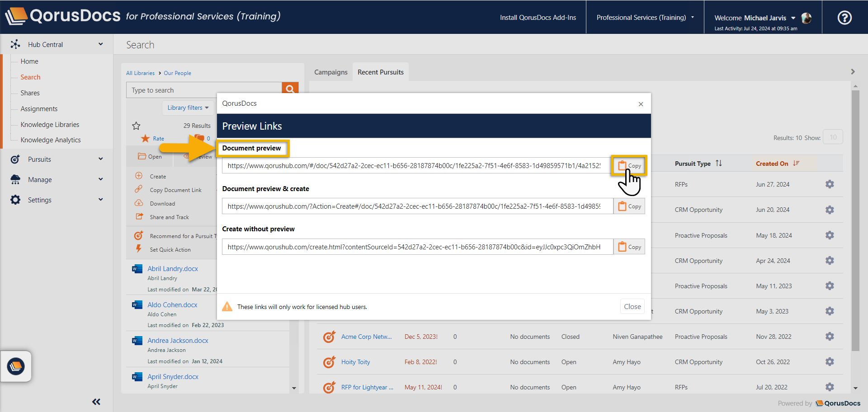Click the Our People breadcrumb

click(177, 73)
